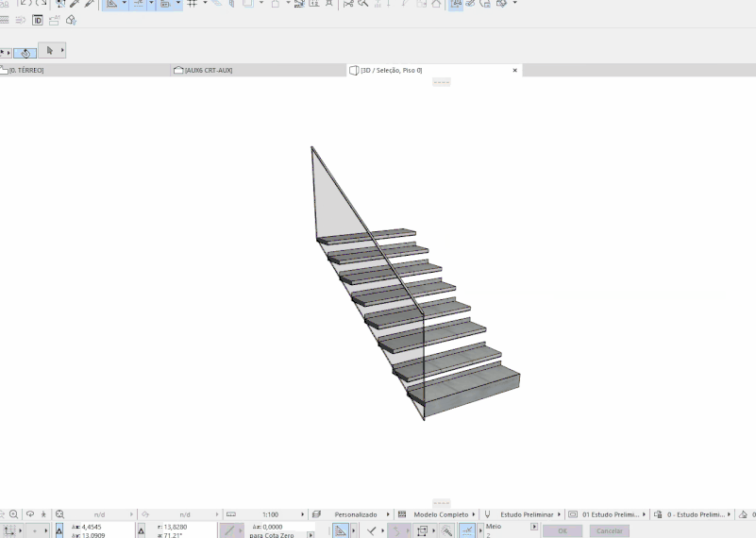Viewport: 756px width, 538px height.
Task: Switch to the 0. TÉRREO floor plan tab
Action: [x=85, y=71]
